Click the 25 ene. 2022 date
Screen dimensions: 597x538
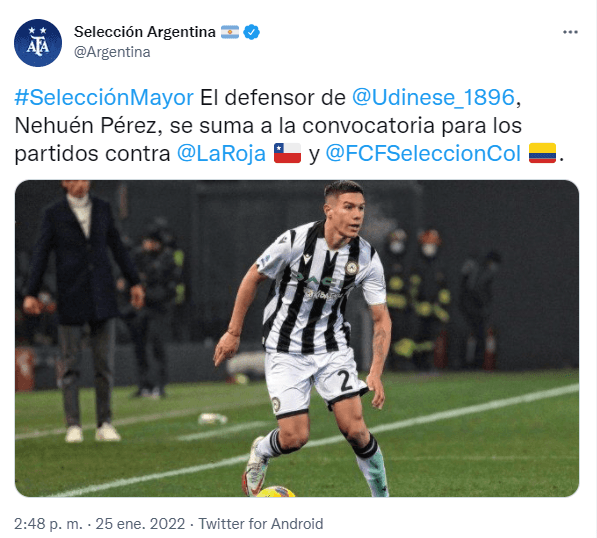(x=140, y=524)
